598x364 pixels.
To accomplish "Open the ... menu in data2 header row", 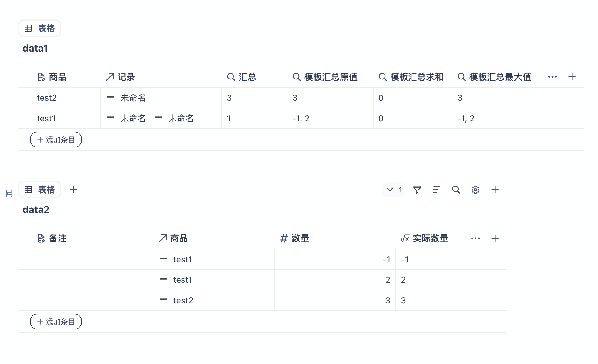I will pos(475,238).
